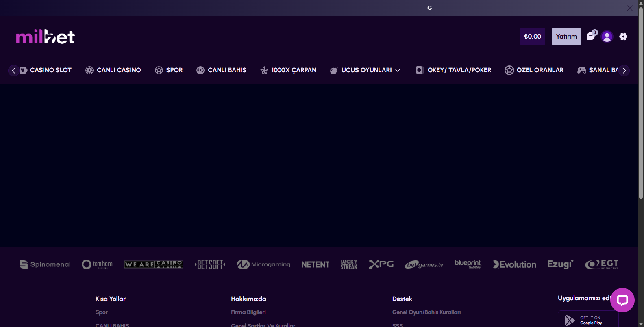Click the Ucus Oyunları bomb icon
The image size is (644, 327).
(334, 70)
